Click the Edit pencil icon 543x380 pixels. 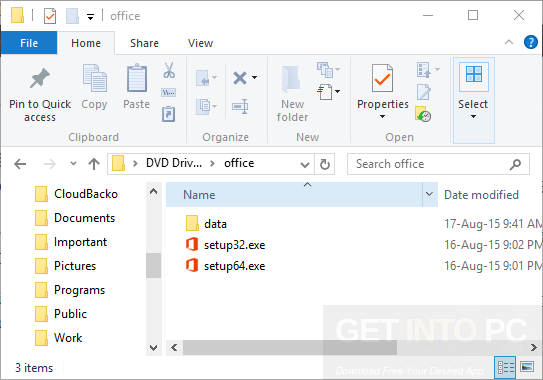(424, 92)
